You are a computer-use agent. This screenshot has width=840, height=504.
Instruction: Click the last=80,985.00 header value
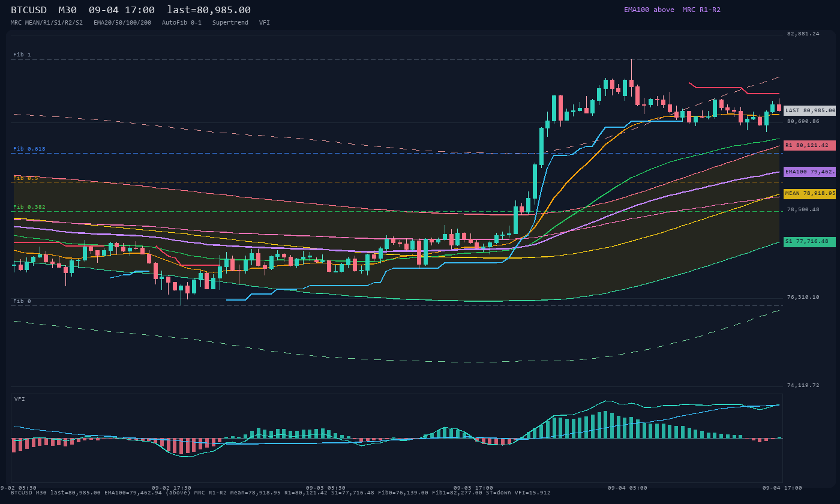[209, 10]
